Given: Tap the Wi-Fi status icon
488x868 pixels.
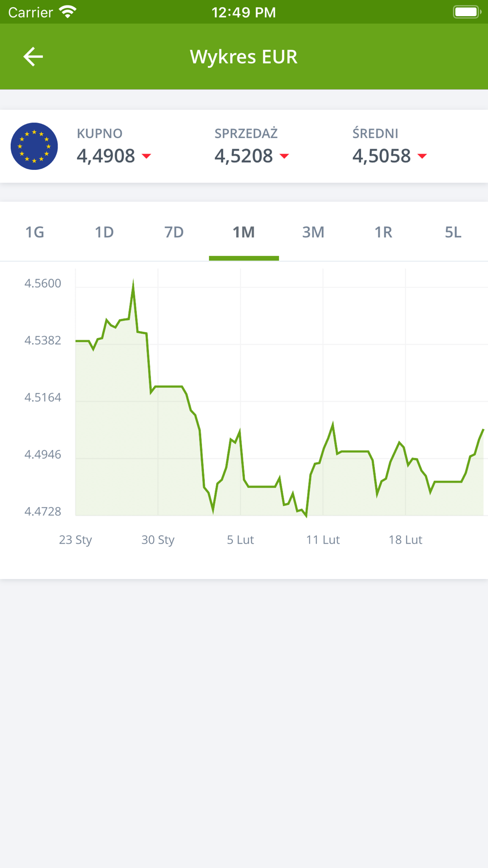Looking at the screenshot, I should click(67, 12).
